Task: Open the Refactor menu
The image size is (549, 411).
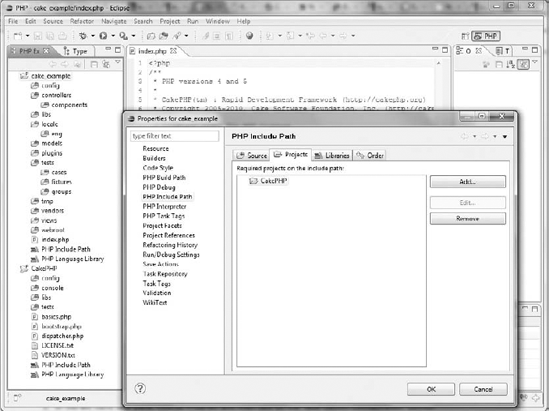Action: pos(82,21)
